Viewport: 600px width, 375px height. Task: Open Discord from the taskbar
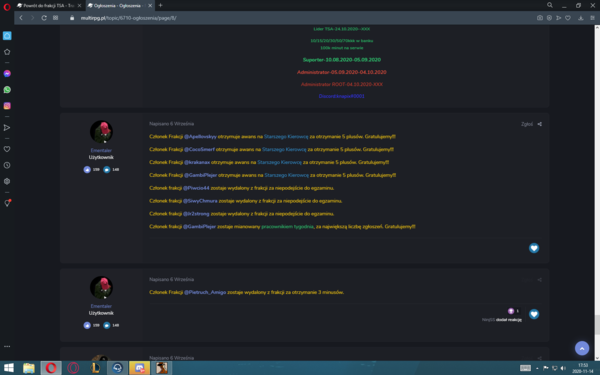[139, 368]
